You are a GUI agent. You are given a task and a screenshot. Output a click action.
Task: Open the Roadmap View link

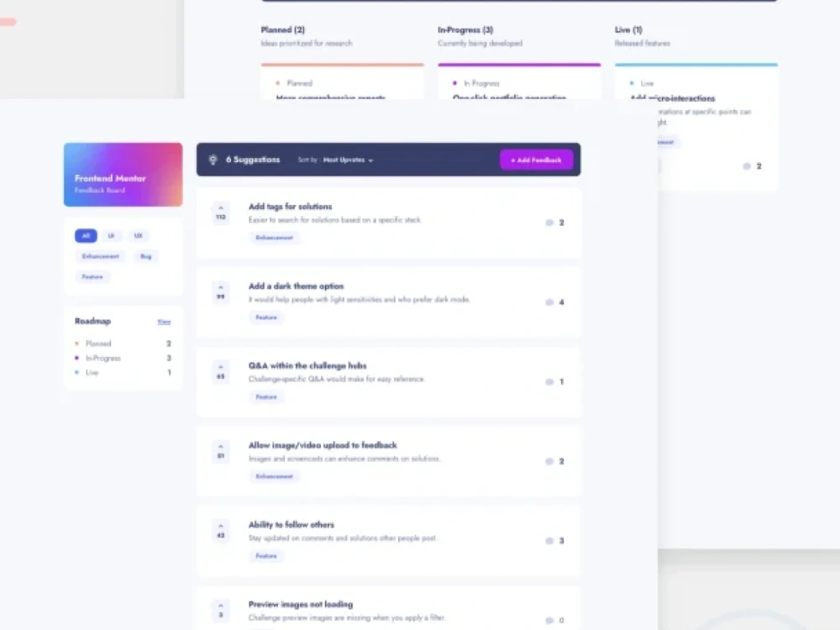coord(164,321)
